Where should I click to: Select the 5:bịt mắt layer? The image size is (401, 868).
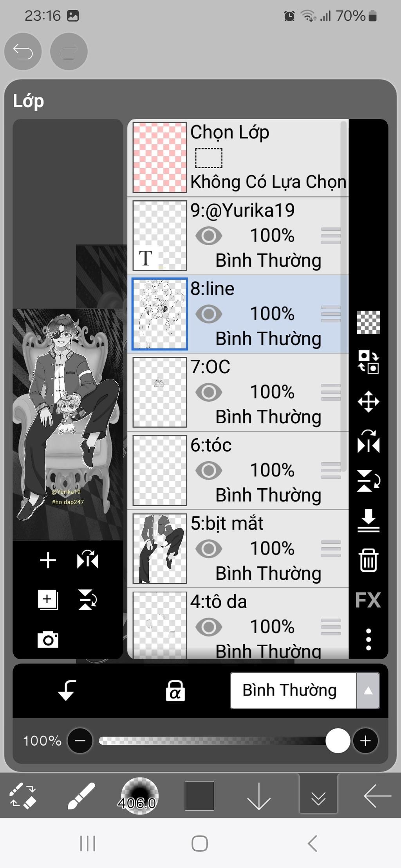click(x=238, y=549)
